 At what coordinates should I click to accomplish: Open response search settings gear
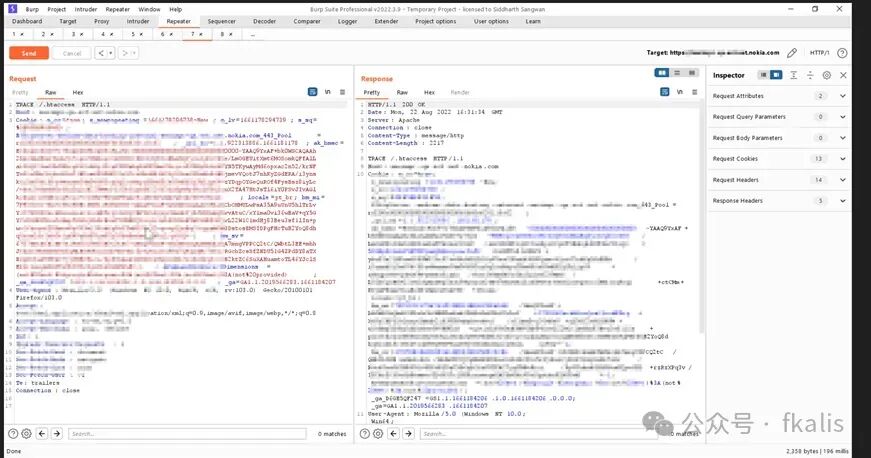click(378, 434)
